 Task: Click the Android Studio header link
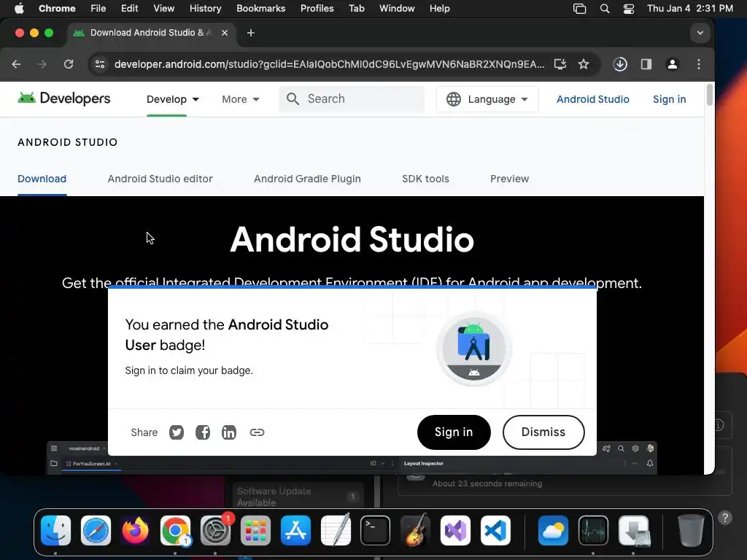tap(592, 99)
